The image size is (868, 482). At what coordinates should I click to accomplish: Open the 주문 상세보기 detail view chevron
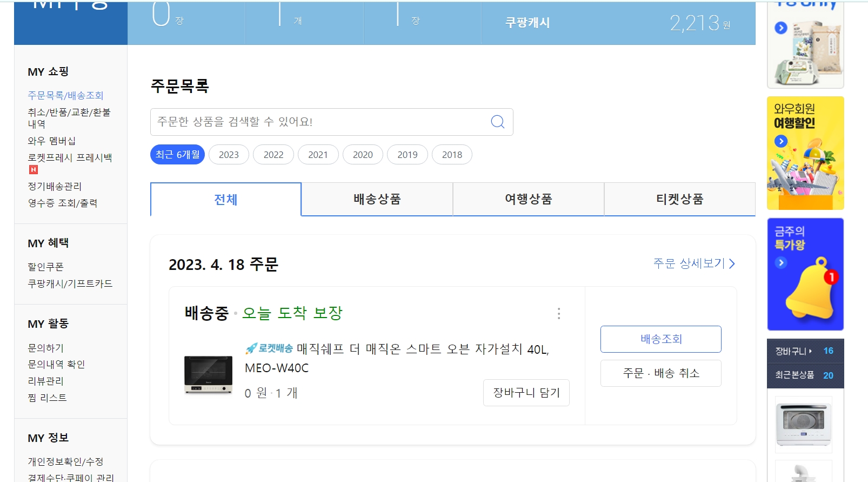pyautogui.click(x=732, y=263)
